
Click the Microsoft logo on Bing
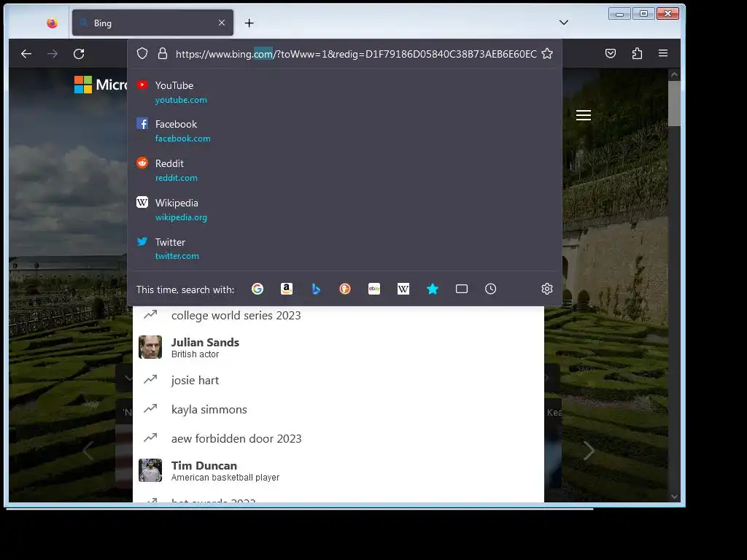pos(101,85)
